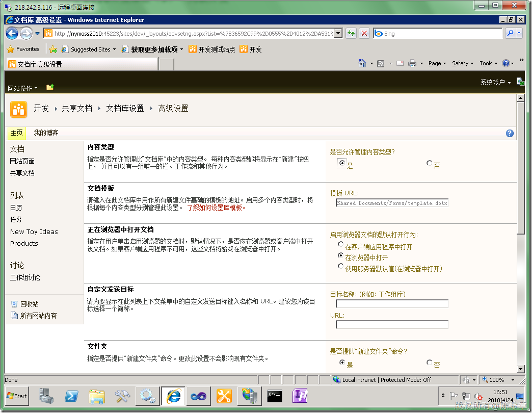Open the blank new tab button

tap(167, 64)
